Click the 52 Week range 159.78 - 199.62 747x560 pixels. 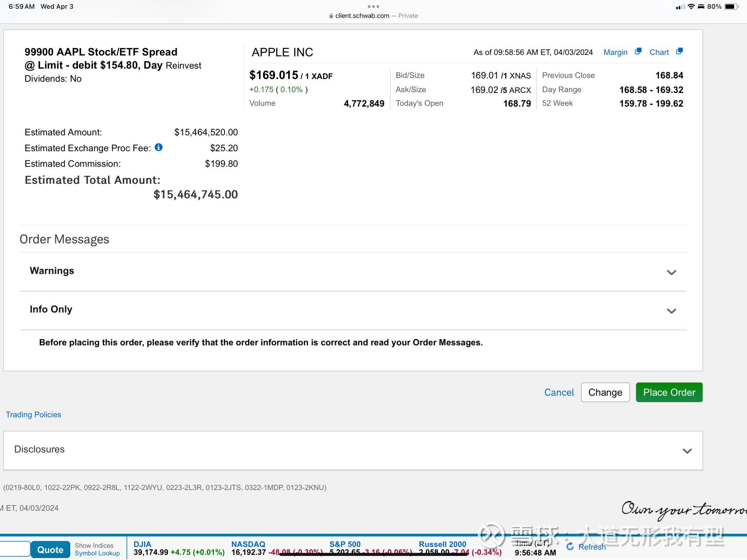click(651, 104)
